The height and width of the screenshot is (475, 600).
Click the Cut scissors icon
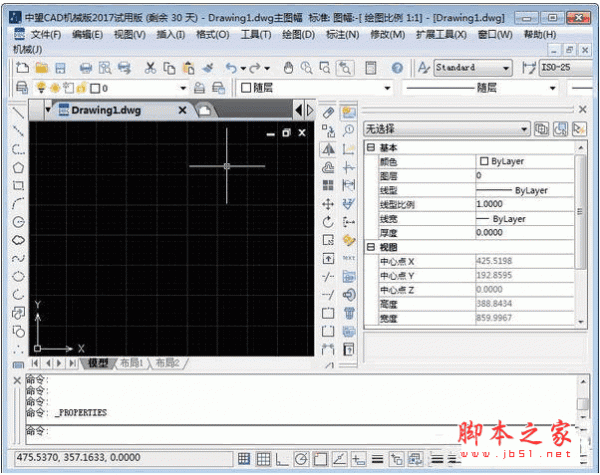click(150, 68)
